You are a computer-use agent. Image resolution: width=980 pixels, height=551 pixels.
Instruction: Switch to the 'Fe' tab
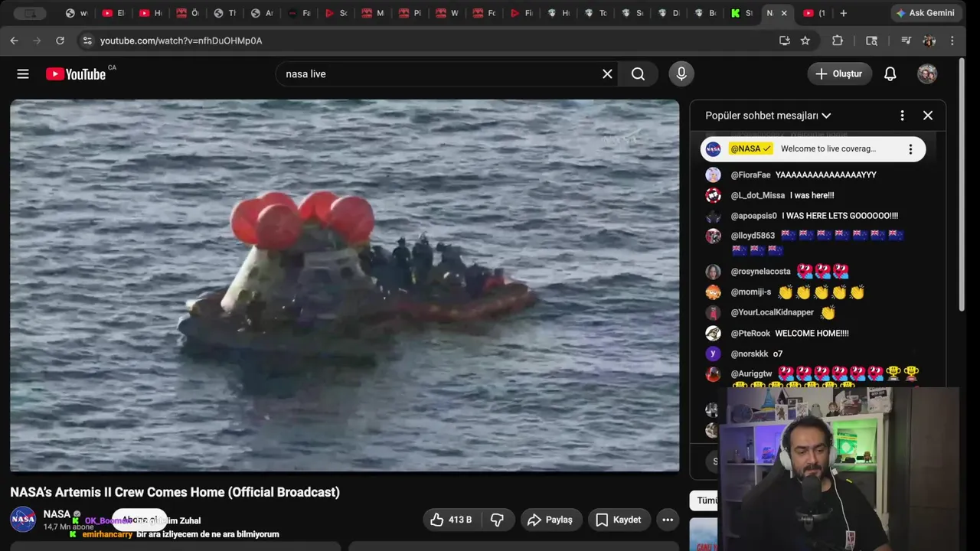pos(299,13)
